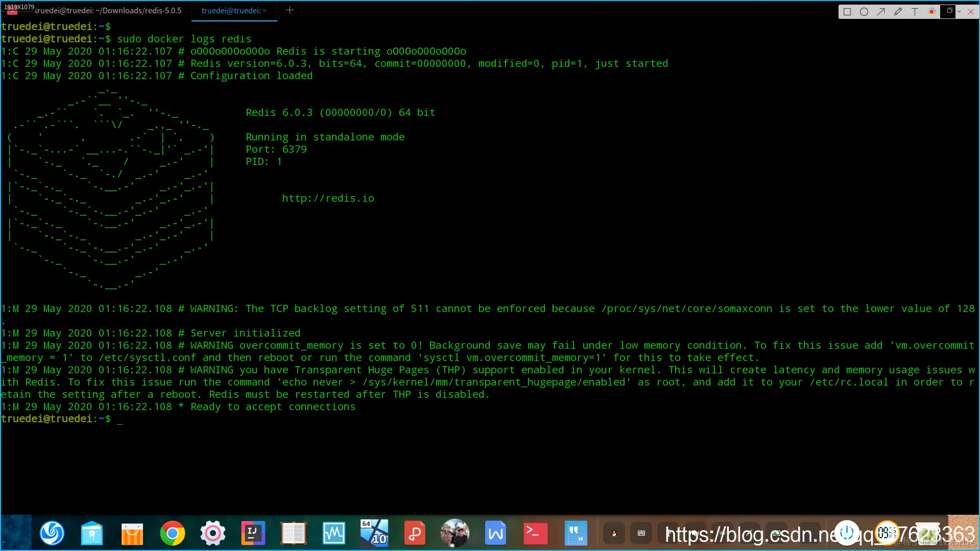Open the round photo avatar dock icon
980x551 pixels.
[455, 533]
